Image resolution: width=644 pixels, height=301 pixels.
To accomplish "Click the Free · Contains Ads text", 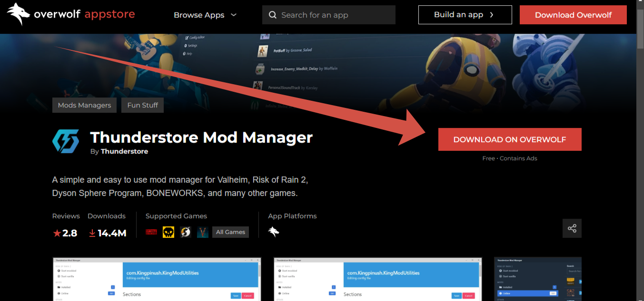I will point(510,158).
